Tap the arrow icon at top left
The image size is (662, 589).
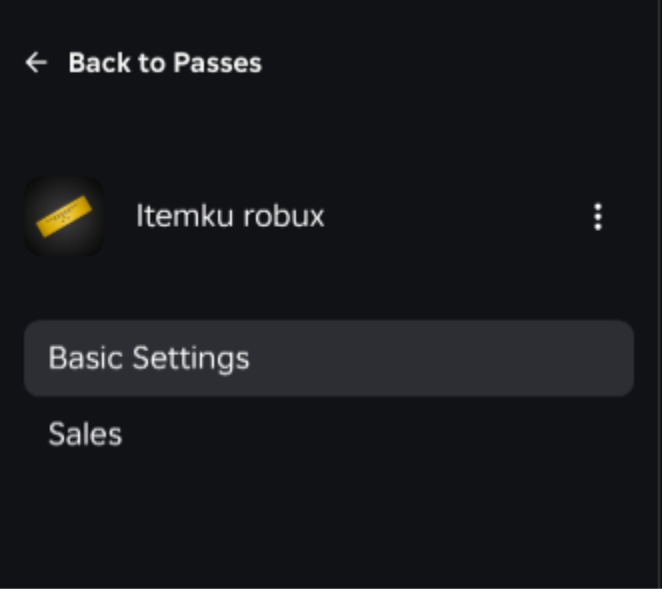(36, 63)
